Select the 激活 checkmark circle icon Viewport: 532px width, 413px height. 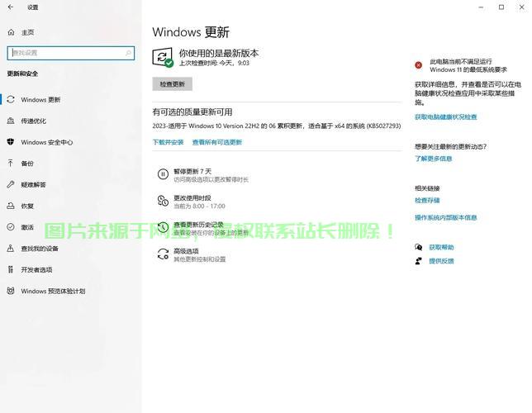coord(11,227)
